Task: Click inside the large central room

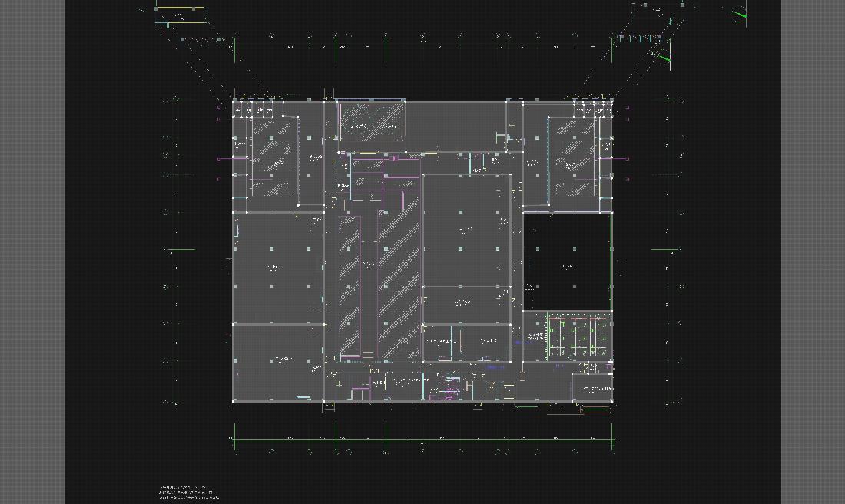Action: click(466, 230)
